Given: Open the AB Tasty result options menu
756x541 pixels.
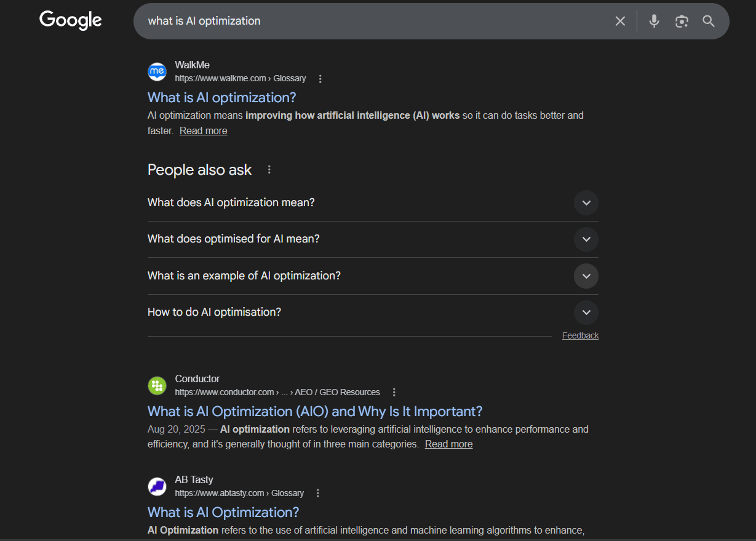Looking at the screenshot, I should click(x=317, y=492).
